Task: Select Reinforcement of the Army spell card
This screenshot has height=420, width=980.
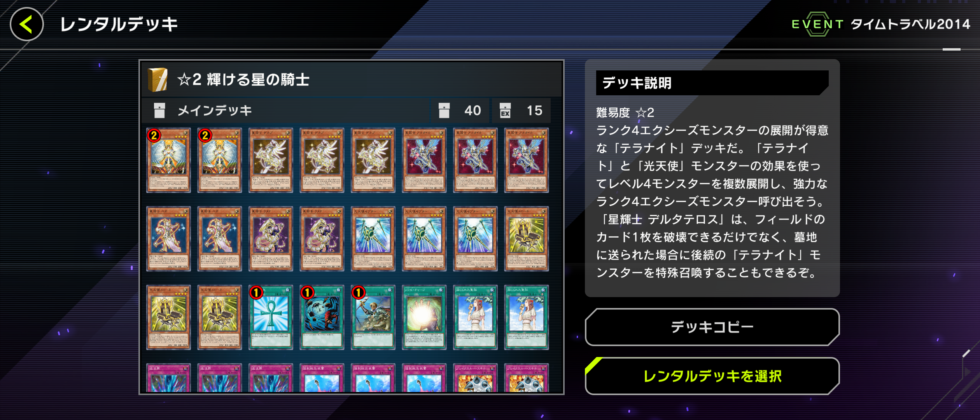Action: (x=373, y=317)
